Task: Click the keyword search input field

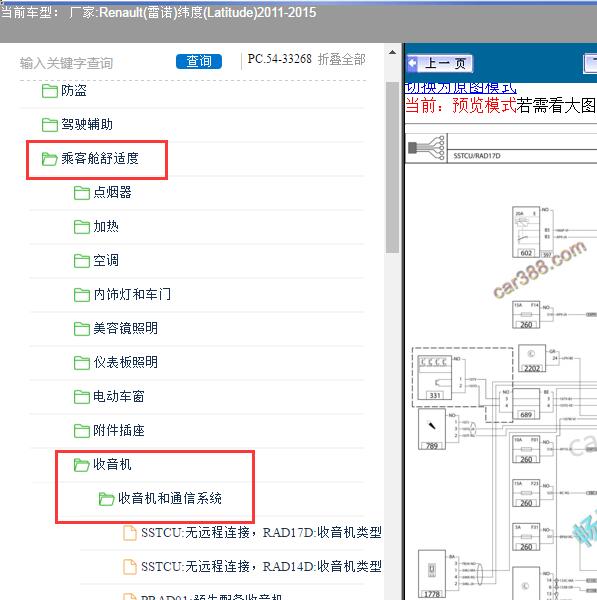Action: 94,63
